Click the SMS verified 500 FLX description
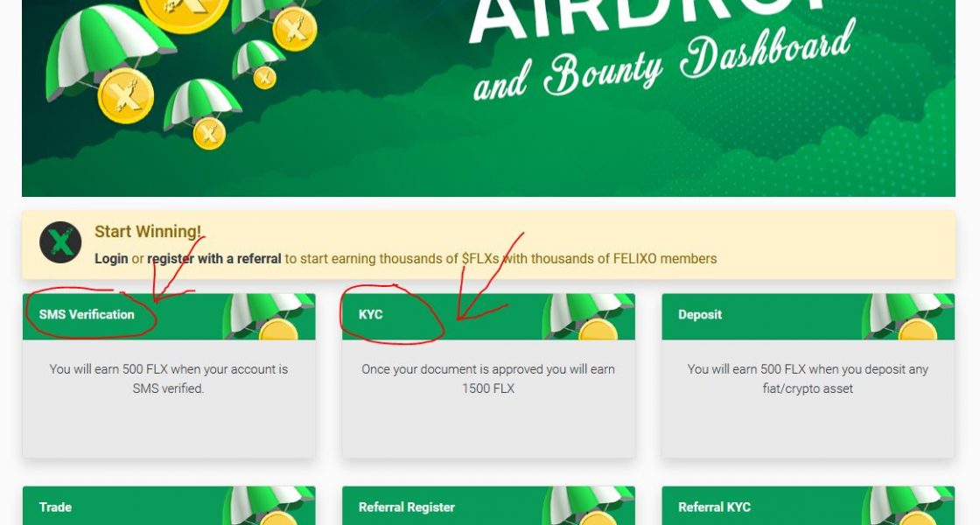Screen dimensions: 980x525 (169, 379)
